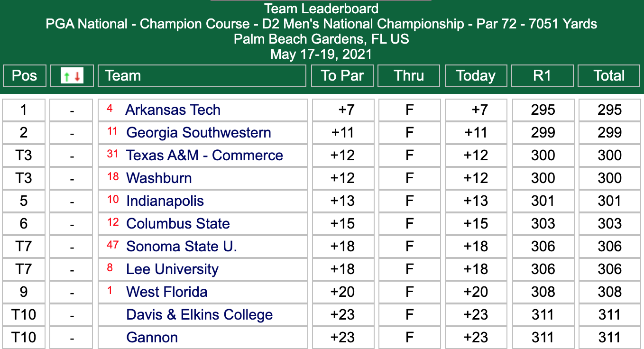Open the West Florida team page
The height and width of the screenshot is (349, 644).
tap(166, 292)
